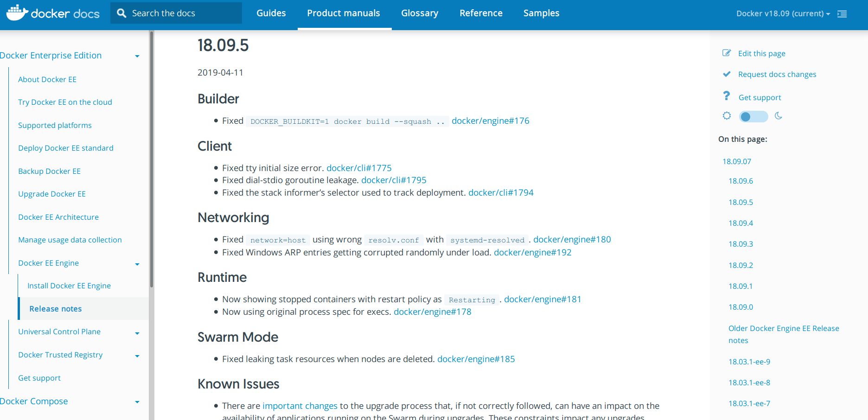Click the Get support question mark icon
This screenshot has width=868, height=420.
727,96
